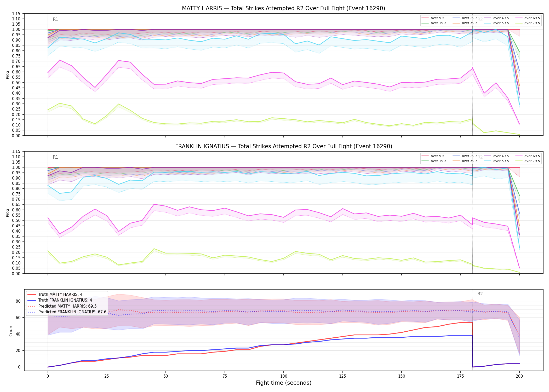Viewport: 549px width, 392px height.
Task: Click x-axis tick label 200
Action: pyautogui.click(x=519, y=376)
